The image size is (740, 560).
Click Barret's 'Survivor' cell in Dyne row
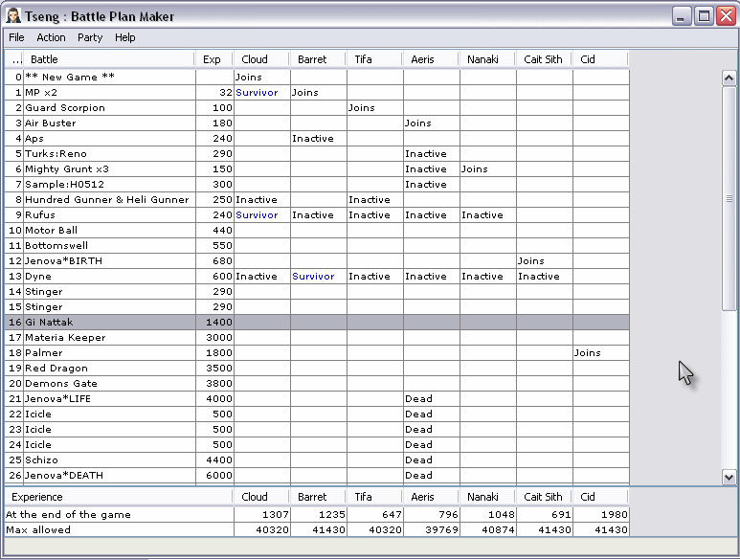(319, 277)
